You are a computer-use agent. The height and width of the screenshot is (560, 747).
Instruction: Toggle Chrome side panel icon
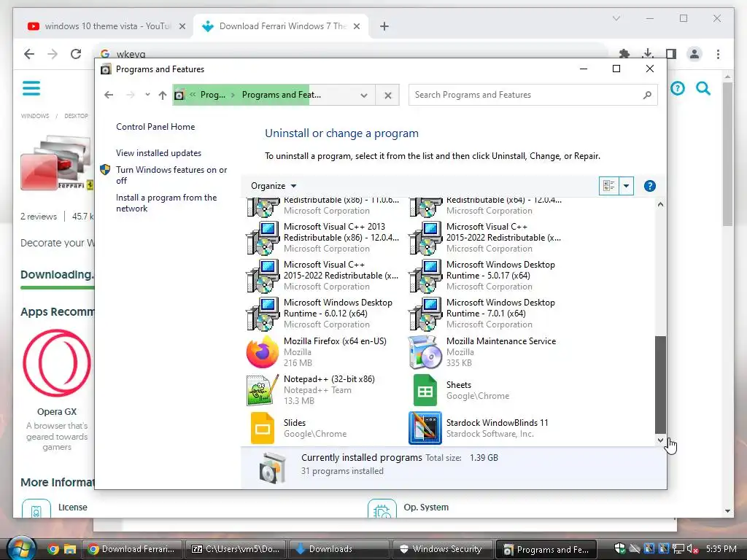[671, 54]
